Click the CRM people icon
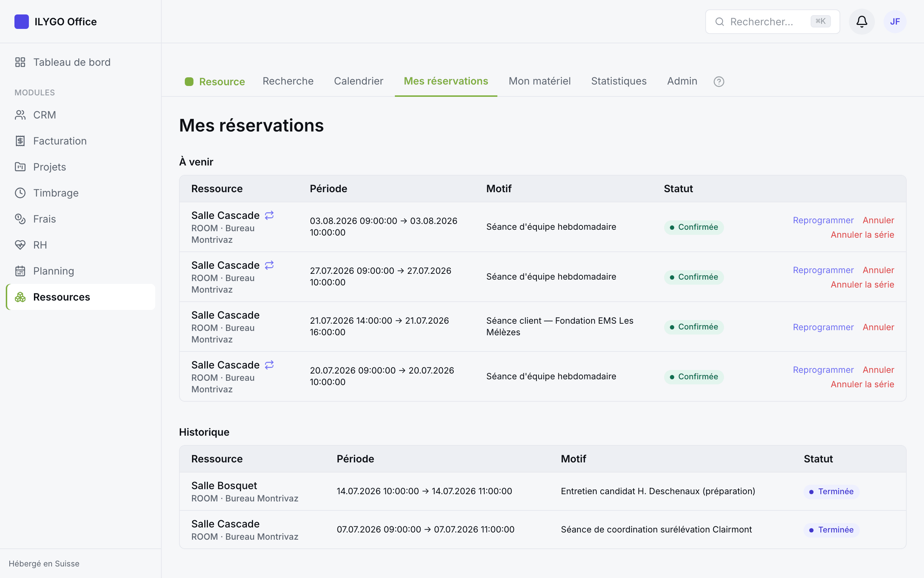 pyautogui.click(x=20, y=115)
